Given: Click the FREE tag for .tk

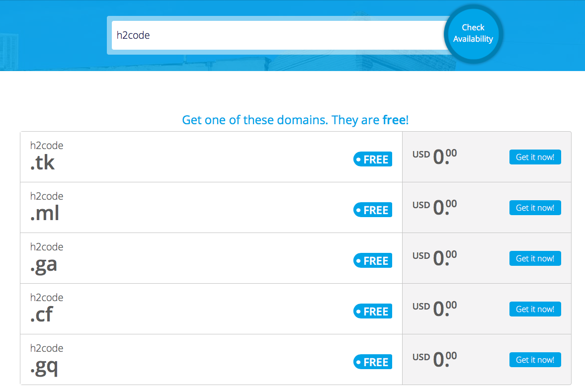Looking at the screenshot, I should point(373,159).
